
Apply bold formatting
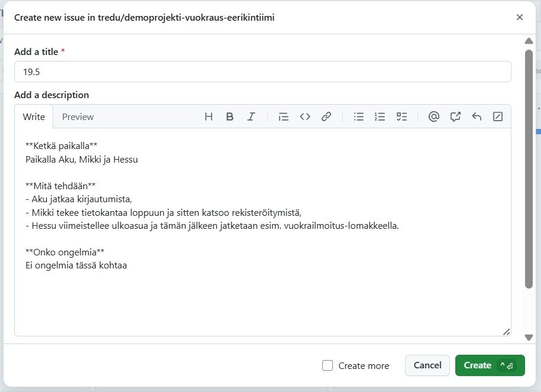(x=229, y=116)
